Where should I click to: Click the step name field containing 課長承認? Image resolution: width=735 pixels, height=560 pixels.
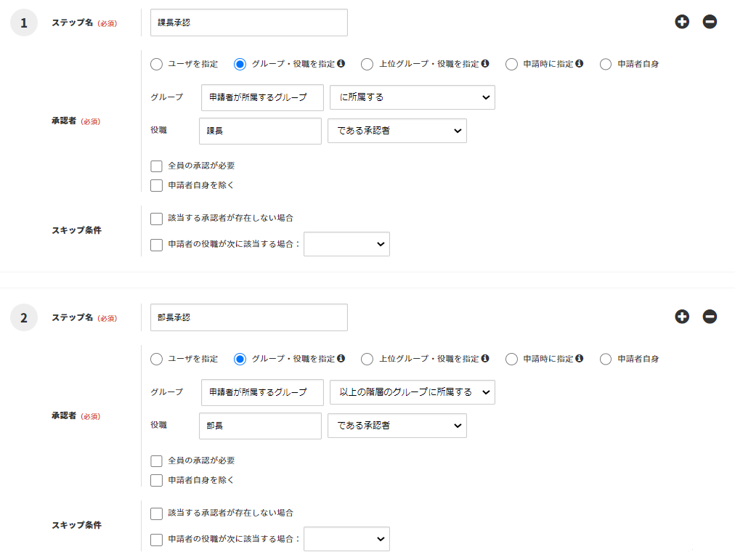click(x=248, y=23)
